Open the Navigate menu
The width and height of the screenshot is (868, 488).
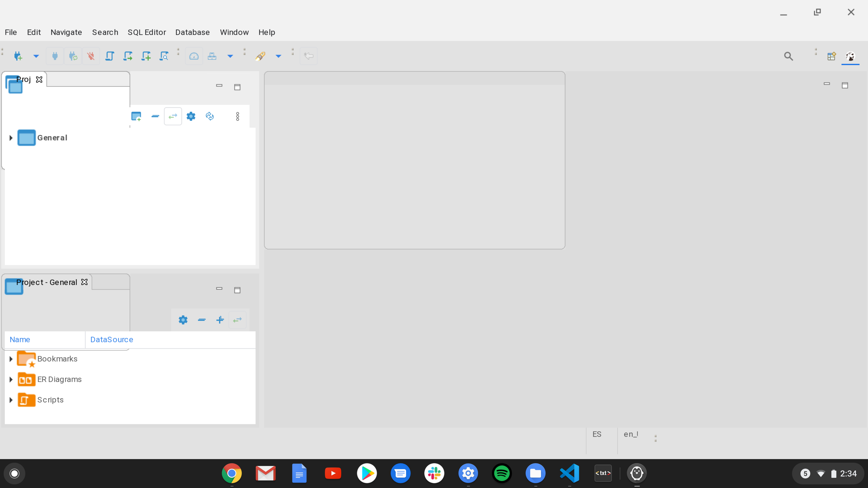[66, 32]
